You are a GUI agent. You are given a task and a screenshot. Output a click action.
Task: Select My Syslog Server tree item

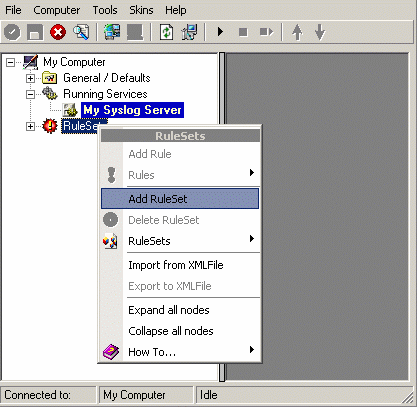132,110
